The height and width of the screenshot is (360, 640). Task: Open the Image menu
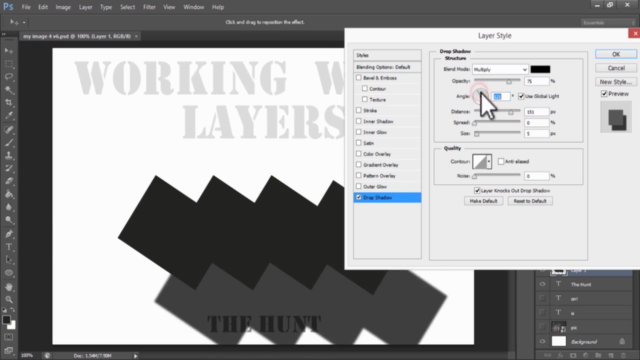63,7
